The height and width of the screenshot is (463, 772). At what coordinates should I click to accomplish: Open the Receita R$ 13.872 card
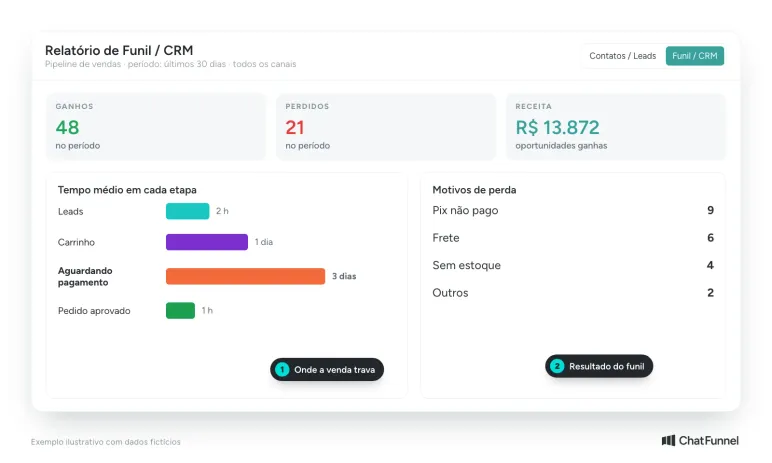pyautogui.click(x=615, y=127)
